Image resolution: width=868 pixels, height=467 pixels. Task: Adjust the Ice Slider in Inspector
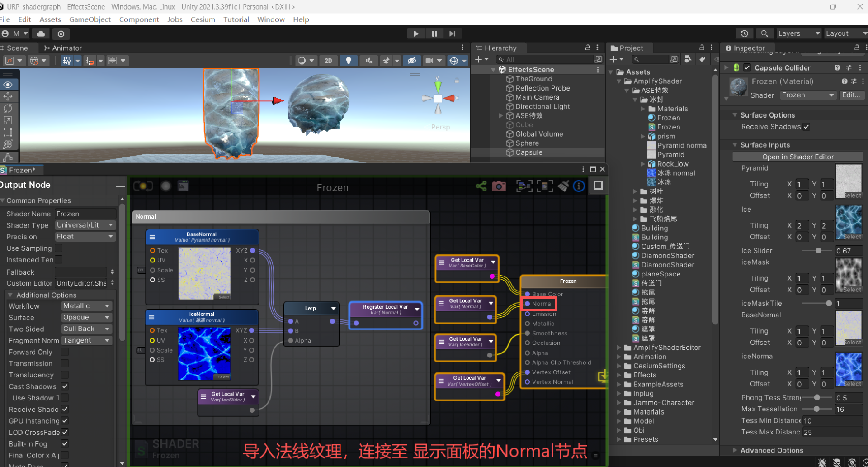(818, 251)
